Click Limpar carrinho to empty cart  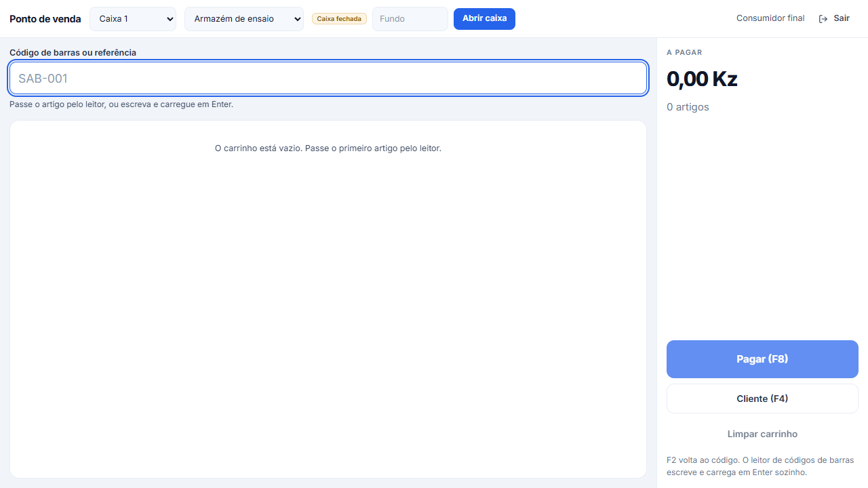(x=762, y=434)
